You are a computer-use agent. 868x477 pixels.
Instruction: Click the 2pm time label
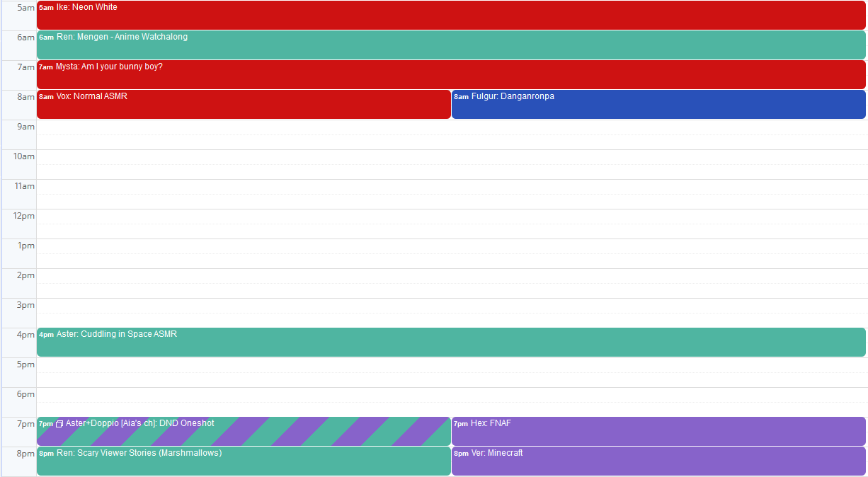point(26,275)
